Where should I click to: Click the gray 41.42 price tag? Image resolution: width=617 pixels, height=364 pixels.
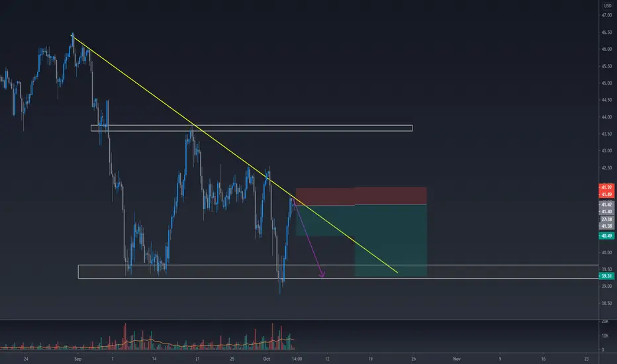tap(606, 205)
